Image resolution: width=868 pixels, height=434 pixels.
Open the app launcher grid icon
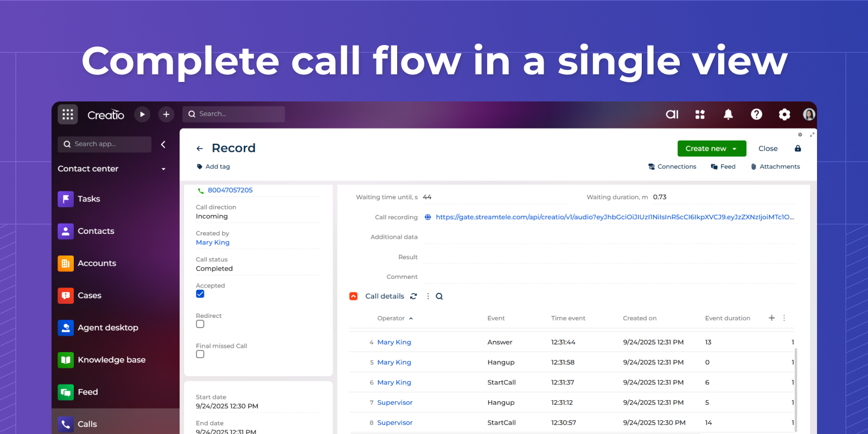(x=68, y=114)
